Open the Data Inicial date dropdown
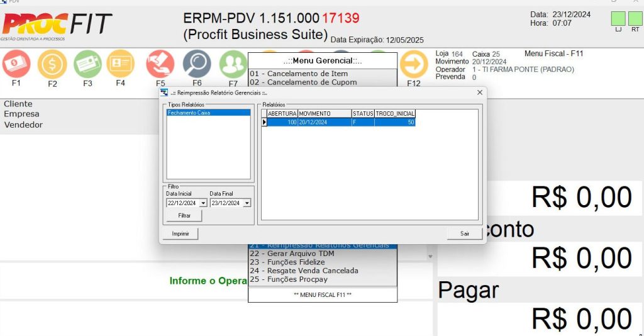This screenshot has width=644, height=336. [x=203, y=203]
